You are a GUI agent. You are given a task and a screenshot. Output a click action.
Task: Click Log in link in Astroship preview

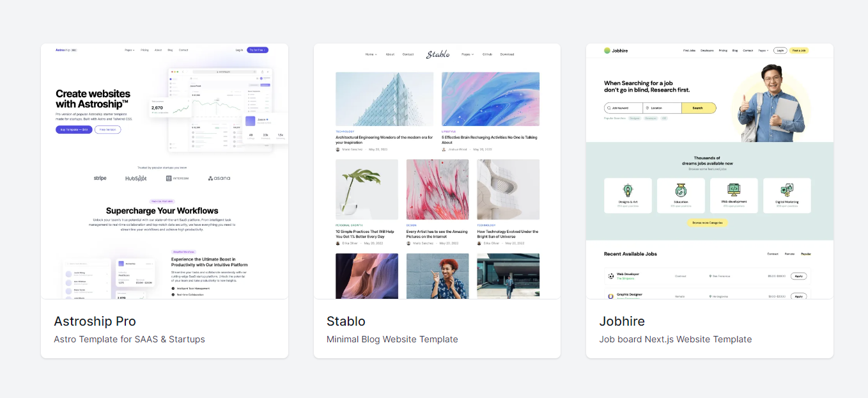[239, 50]
